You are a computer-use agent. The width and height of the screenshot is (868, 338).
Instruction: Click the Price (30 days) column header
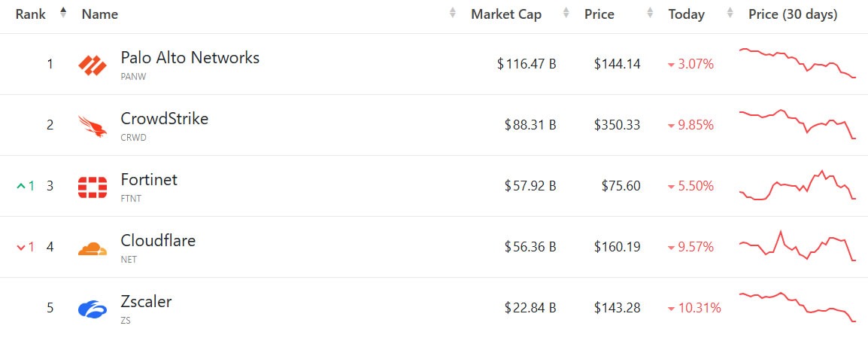pyautogui.click(x=793, y=14)
